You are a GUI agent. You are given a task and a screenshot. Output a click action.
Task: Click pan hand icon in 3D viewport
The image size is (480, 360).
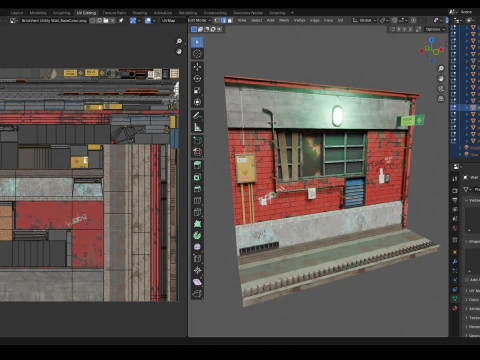pyautogui.click(x=441, y=79)
